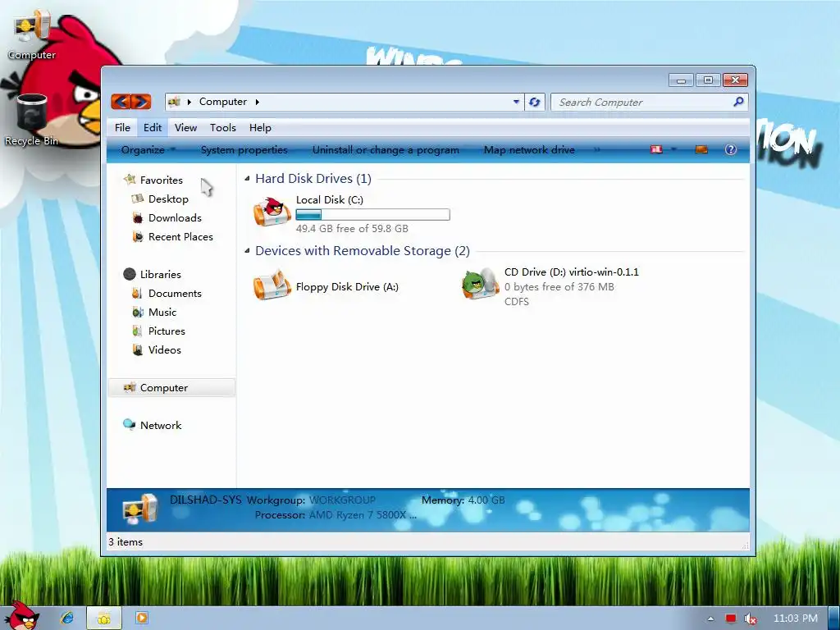Click the muted volume tray icon
This screenshot has height=630, width=840.
750,619
